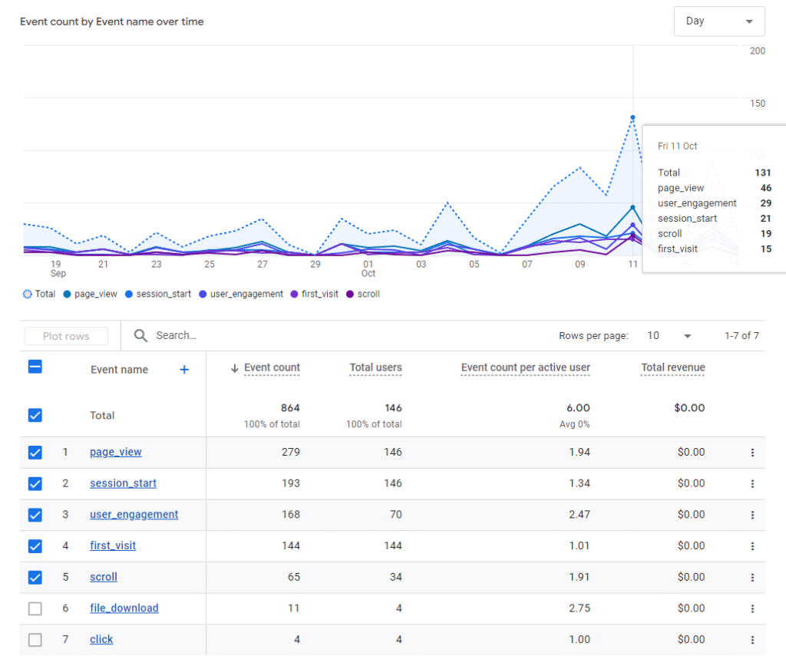Viewport: 786px width, 672px height.
Task: Toggle the select-all header checkbox
Action: pyautogui.click(x=35, y=367)
